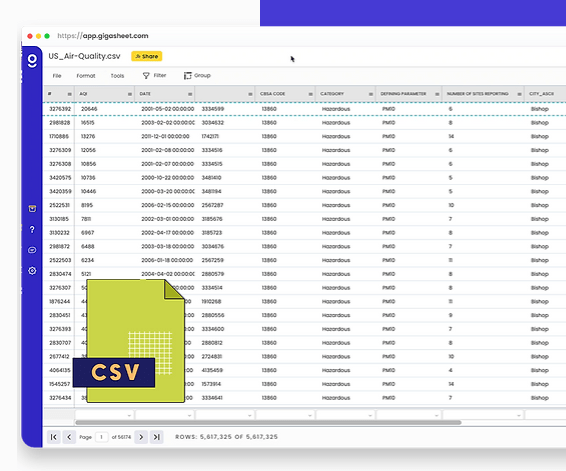This screenshot has height=471, width=566.
Task: Open the chat bubble icon in sidebar
Action: coord(32,250)
